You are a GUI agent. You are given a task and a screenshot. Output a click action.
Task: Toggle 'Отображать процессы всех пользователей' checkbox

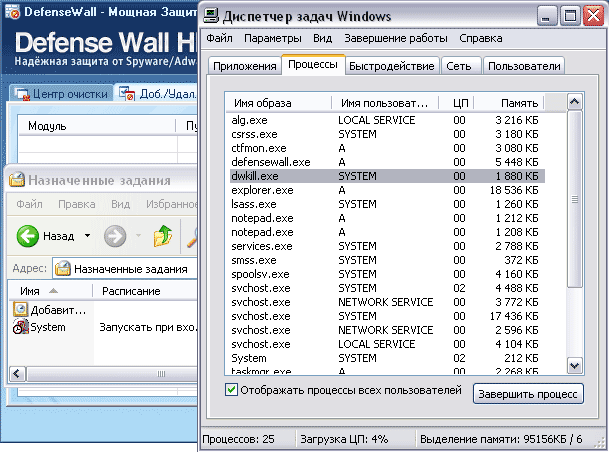(231, 389)
